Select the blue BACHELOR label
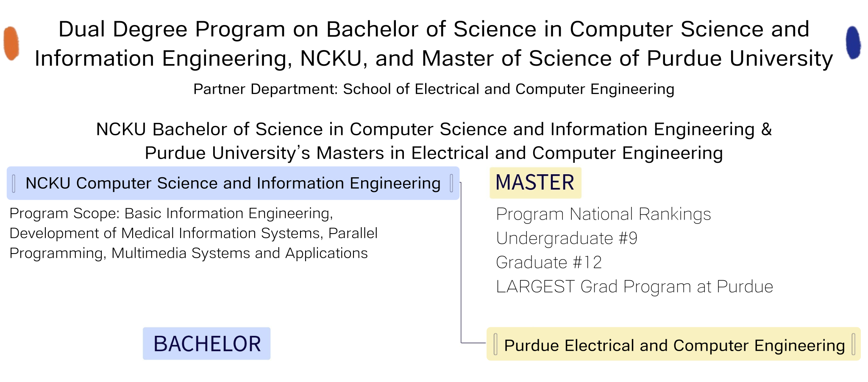 point(206,343)
